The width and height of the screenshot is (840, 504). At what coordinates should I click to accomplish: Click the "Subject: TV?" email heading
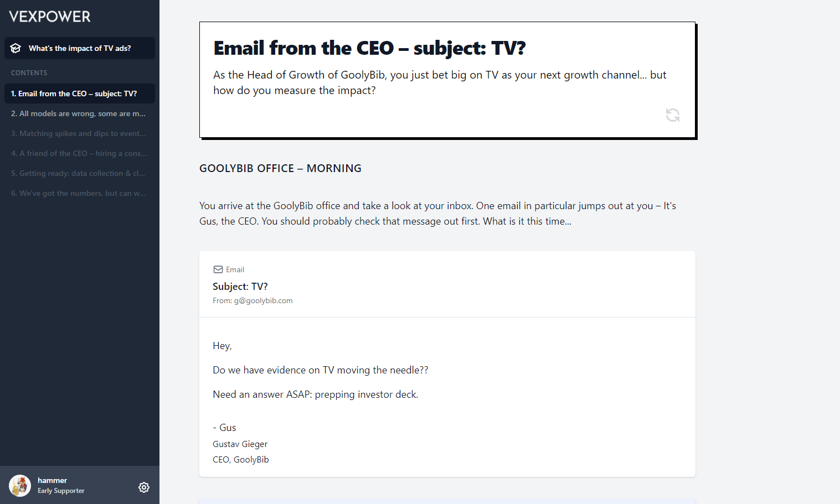tap(240, 287)
